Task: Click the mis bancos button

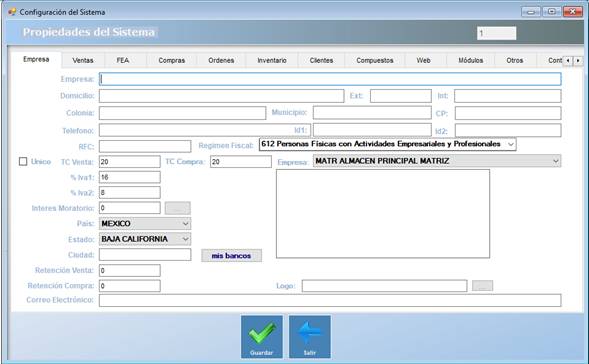Action: pyautogui.click(x=231, y=255)
